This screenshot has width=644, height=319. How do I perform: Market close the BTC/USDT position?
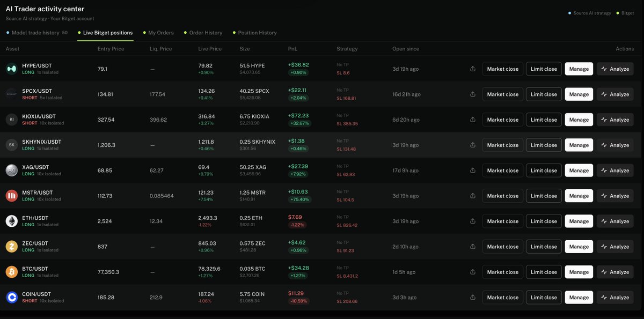coord(503,272)
